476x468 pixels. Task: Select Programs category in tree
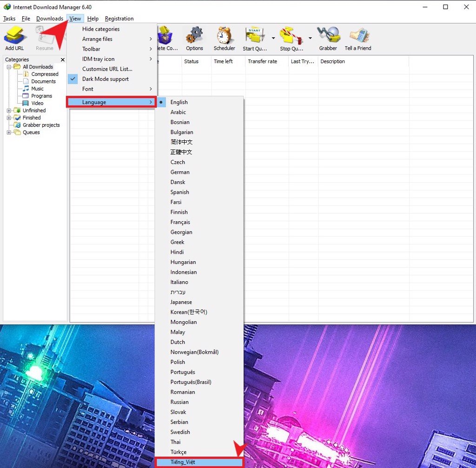click(x=41, y=96)
